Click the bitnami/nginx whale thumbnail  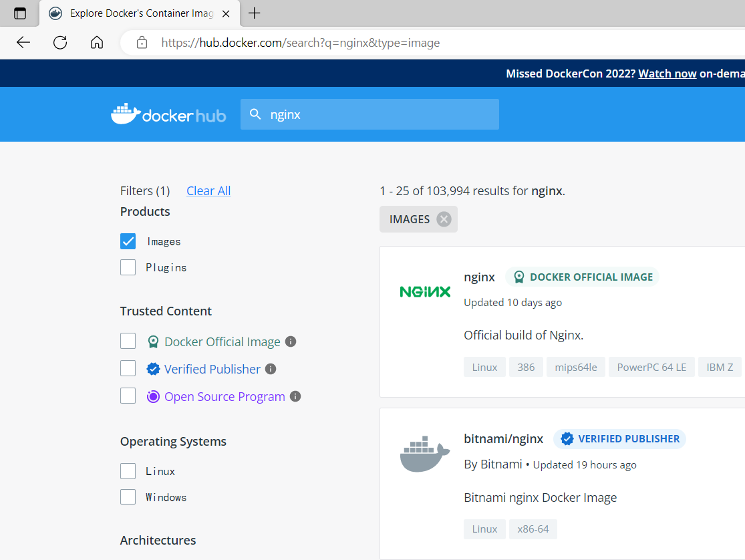click(425, 454)
